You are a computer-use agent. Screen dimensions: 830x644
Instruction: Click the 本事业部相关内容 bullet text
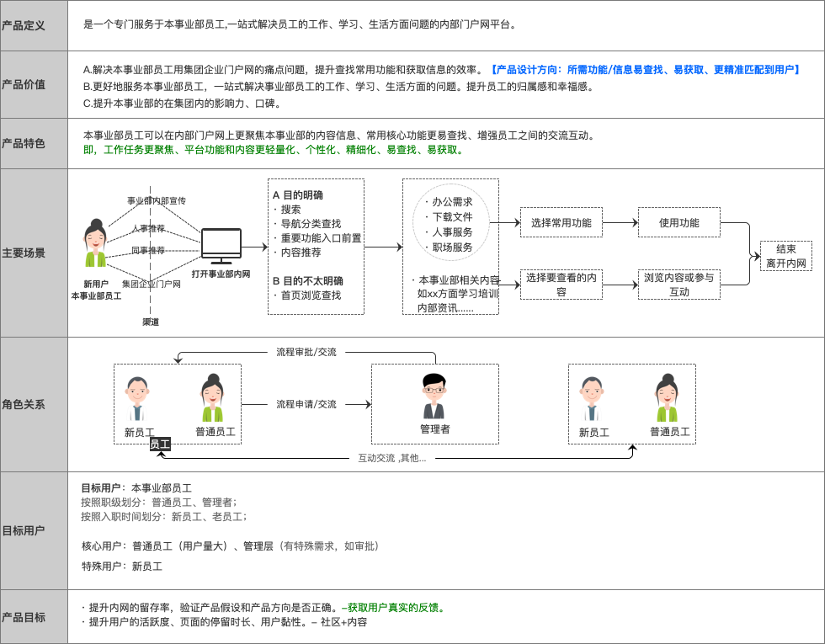(x=459, y=280)
